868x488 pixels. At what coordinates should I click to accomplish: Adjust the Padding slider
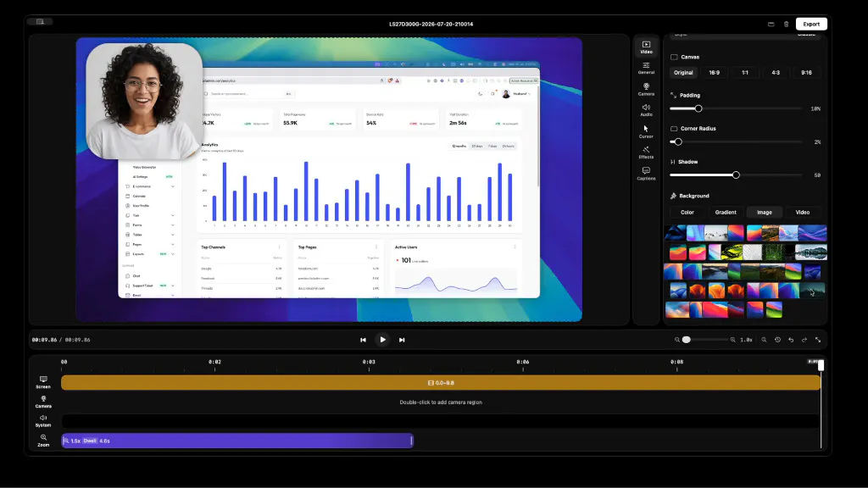[736, 108]
